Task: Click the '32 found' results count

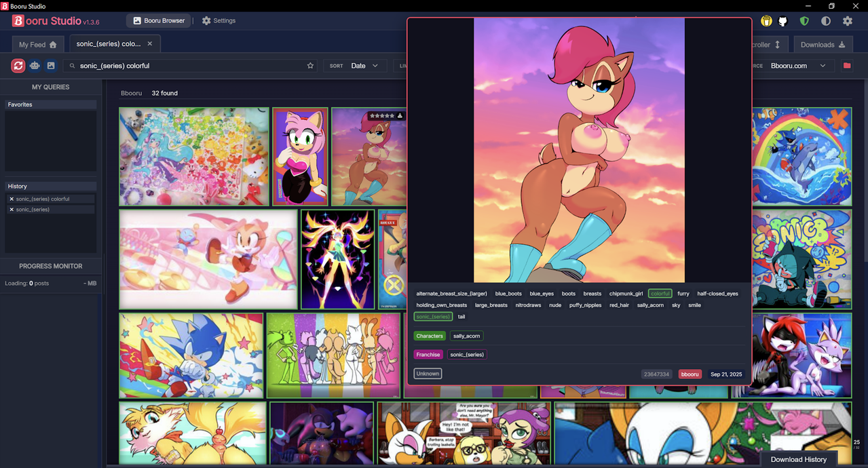Action: 164,93
